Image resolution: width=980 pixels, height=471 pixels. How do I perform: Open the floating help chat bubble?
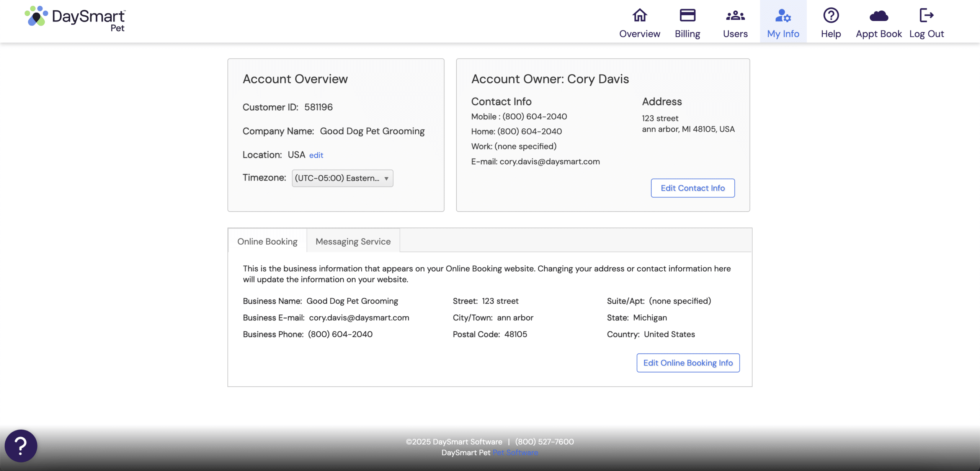click(21, 446)
